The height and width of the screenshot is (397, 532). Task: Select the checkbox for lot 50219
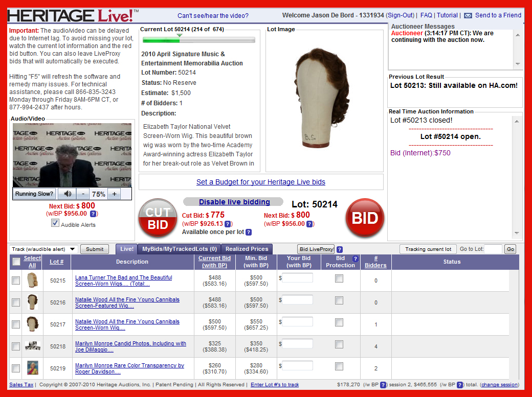point(16,368)
